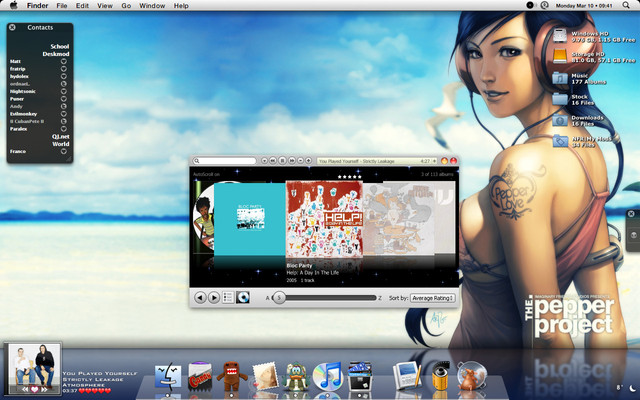640x400 pixels.
Task: Skip forward in now playing widget
Action: [x=44, y=389]
